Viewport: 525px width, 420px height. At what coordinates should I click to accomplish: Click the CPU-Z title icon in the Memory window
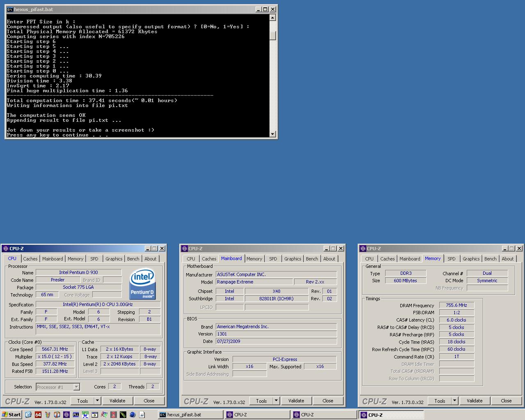363,249
